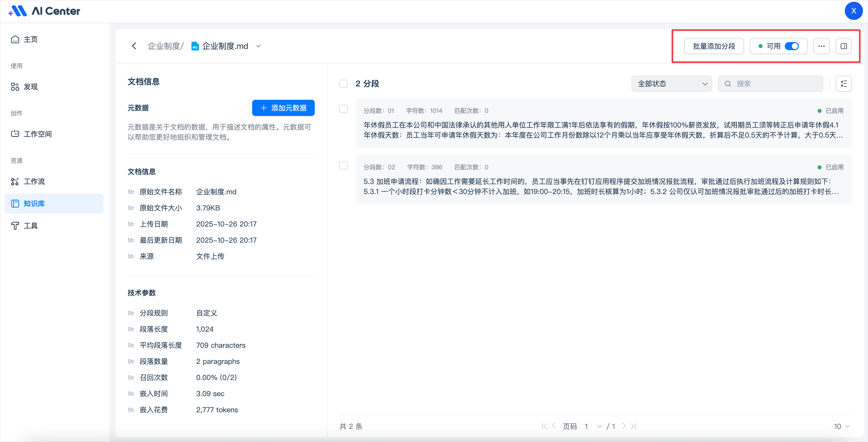Select checkbox for segment 01

(x=343, y=109)
